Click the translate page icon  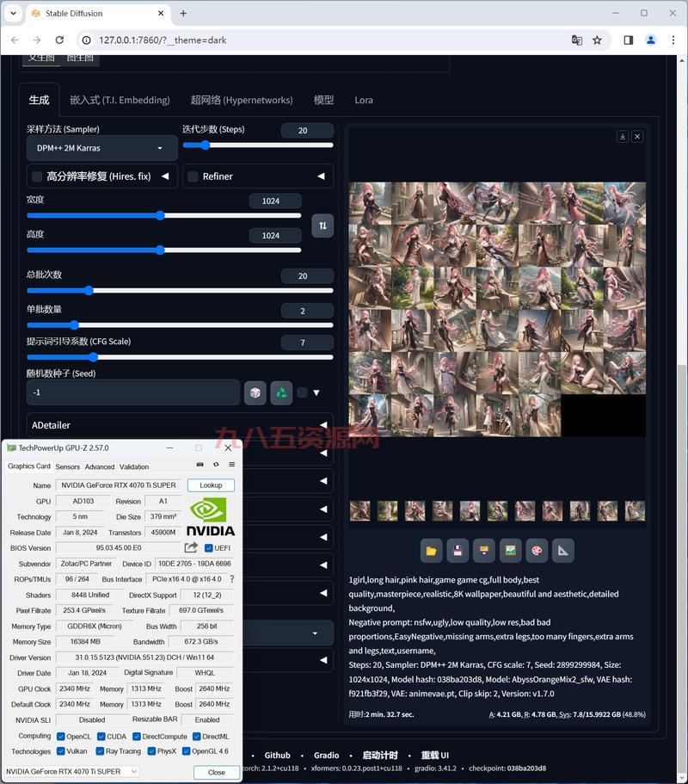click(576, 40)
